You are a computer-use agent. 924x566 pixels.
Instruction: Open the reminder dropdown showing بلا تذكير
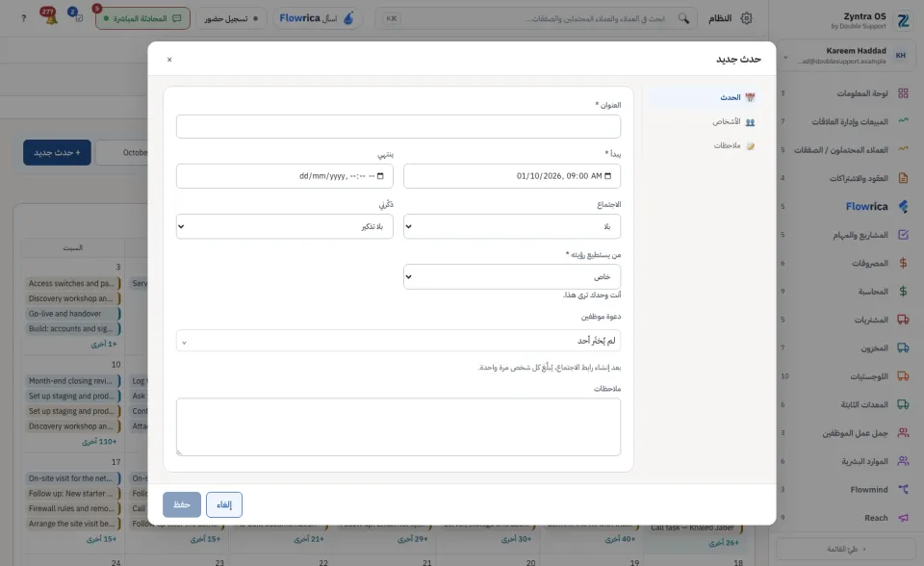pyautogui.click(x=285, y=226)
